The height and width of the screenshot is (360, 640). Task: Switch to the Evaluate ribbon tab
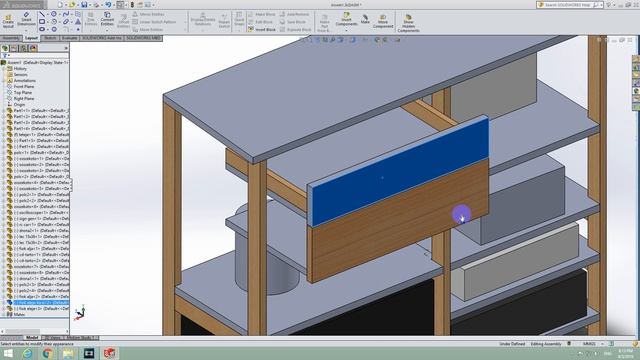click(69, 38)
